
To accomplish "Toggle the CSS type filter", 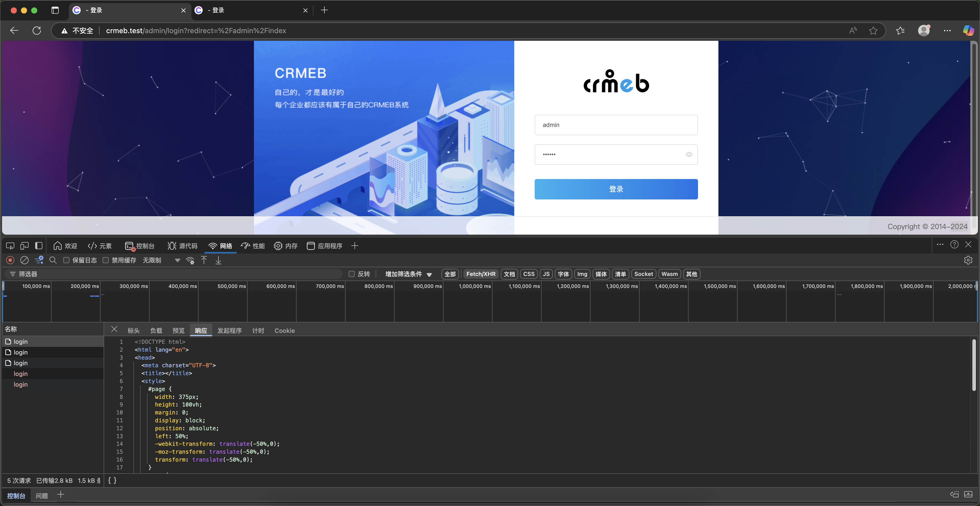I will tap(529, 274).
